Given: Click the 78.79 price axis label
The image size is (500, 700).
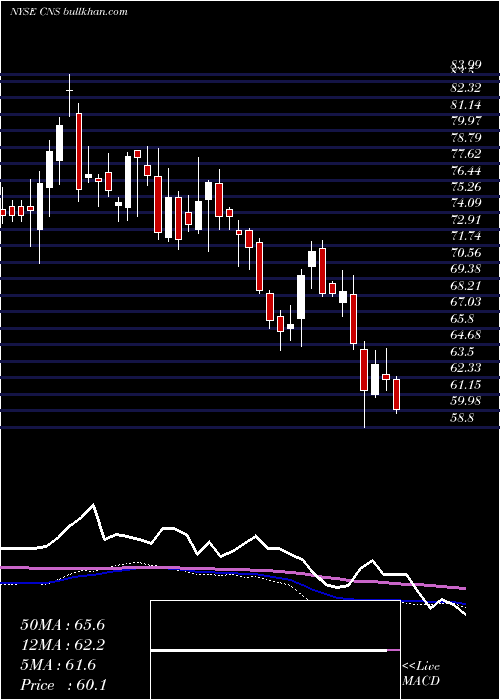Looking at the screenshot, I should click(x=466, y=138).
